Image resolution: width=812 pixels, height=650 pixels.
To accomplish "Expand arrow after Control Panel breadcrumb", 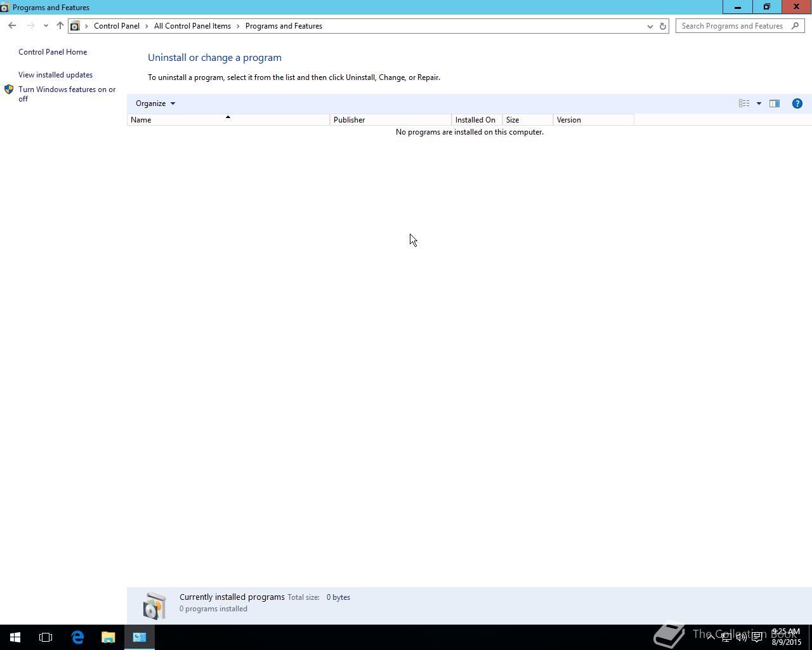I will 147,26.
